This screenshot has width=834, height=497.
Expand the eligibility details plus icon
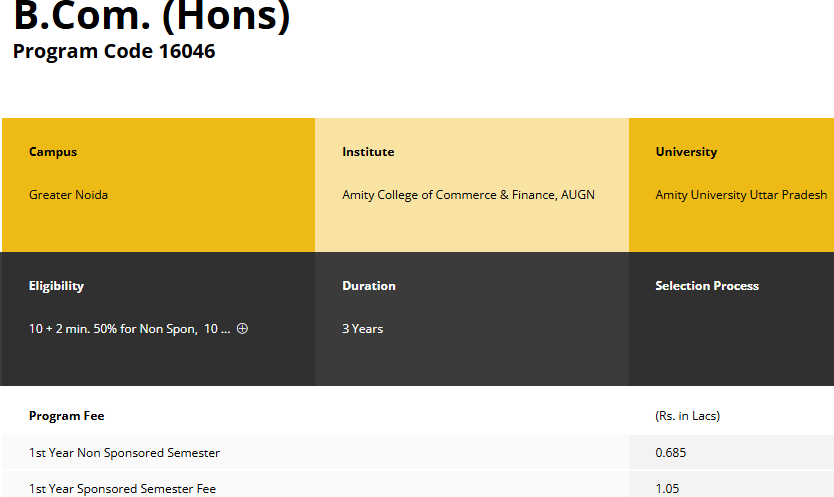pos(242,329)
